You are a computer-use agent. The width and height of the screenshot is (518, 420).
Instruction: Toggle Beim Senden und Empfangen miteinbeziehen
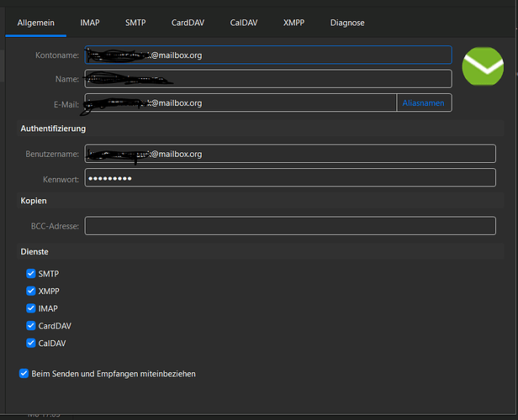(24, 374)
